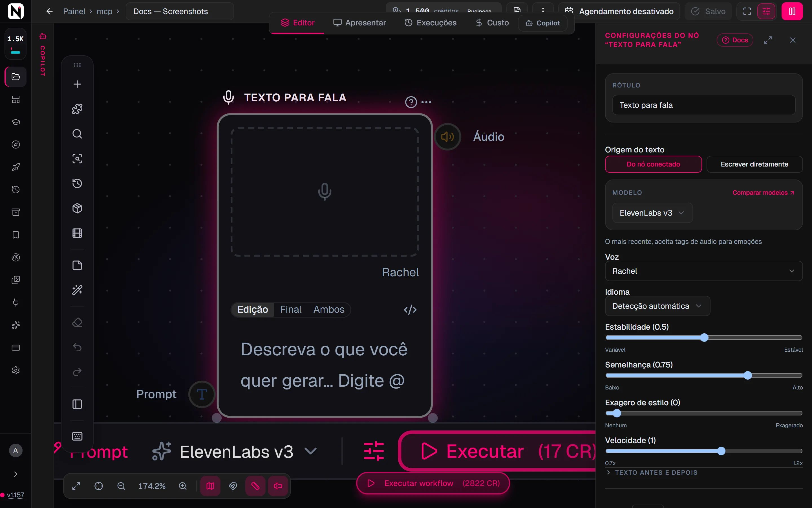Open the history clock icon in canvas toolbar
Screen dimensions: 812x508
pos(77,183)
